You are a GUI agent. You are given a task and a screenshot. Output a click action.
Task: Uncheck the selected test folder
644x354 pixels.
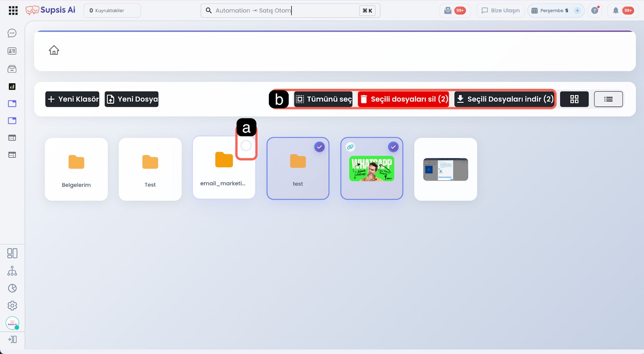(319, 147)
